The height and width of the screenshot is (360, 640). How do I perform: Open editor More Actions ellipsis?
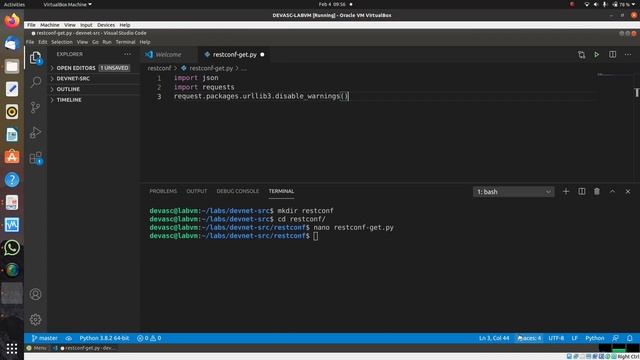click(x=628, y=55)
